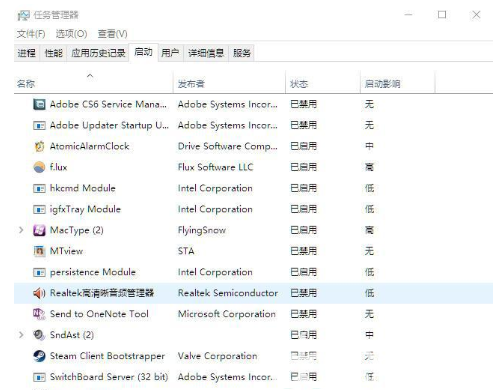The width and height of the screenshot is (500, 390).
Task: Minimize the Task Manager window
Action: (x=409, y=15)
